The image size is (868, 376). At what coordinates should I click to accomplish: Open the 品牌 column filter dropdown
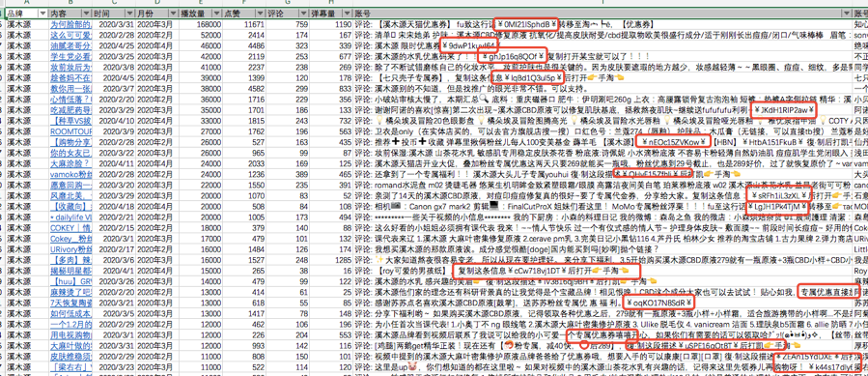point(42,13)
